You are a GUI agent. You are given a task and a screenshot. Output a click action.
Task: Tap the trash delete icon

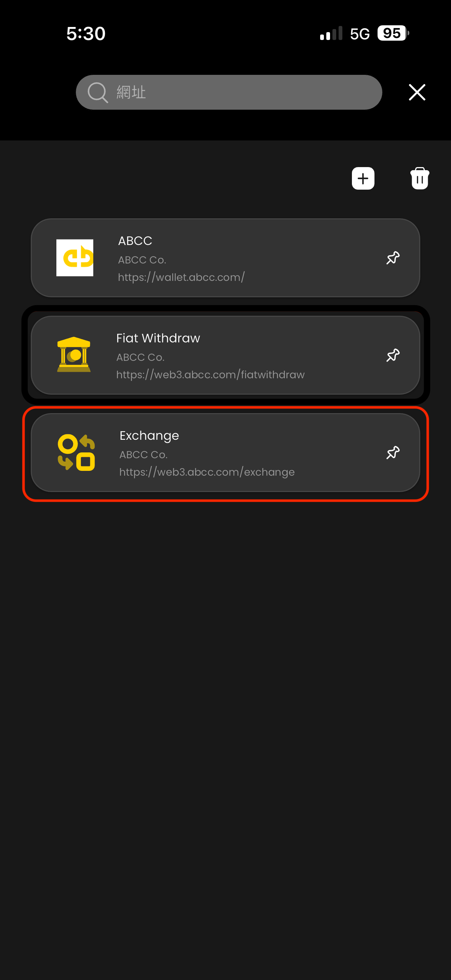[420, 178]
